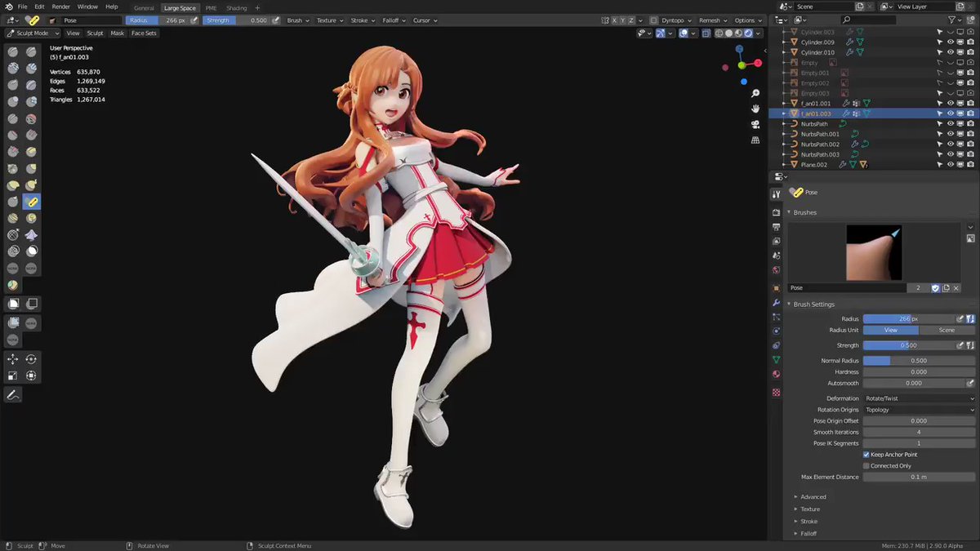980x551 pixels.
Task: Open the Window menu
Action: click(x=87, y=7)
